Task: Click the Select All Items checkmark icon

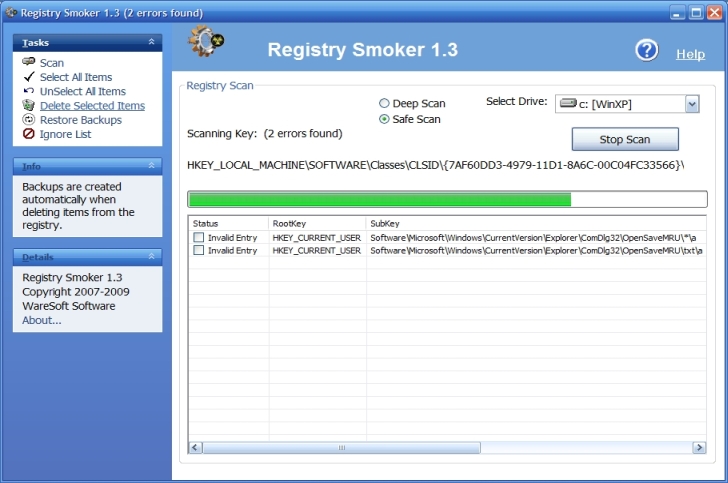Action: tap(29, 77)
